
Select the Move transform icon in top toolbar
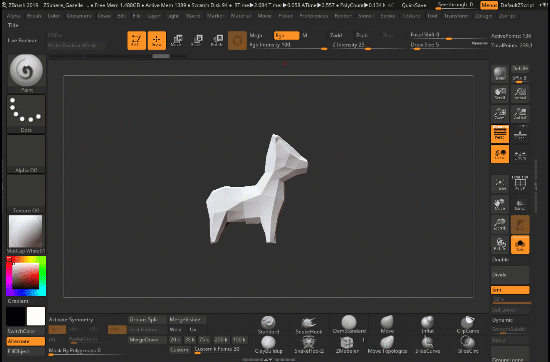point(176,40)
